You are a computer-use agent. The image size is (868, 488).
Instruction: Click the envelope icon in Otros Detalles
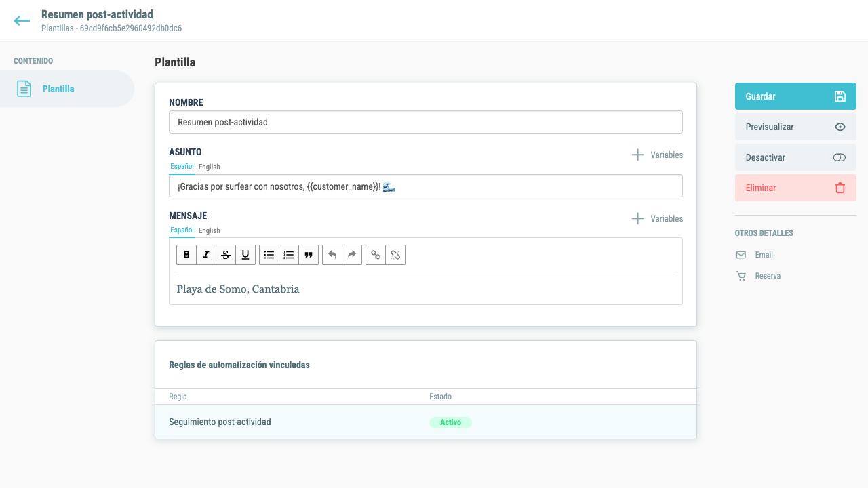click(x=741, y=255)
